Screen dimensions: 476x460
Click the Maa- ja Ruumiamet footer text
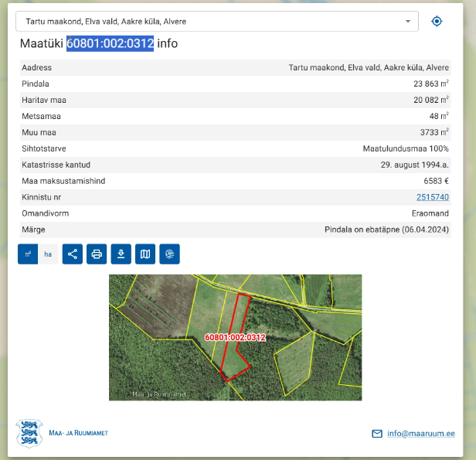(78, 433)
